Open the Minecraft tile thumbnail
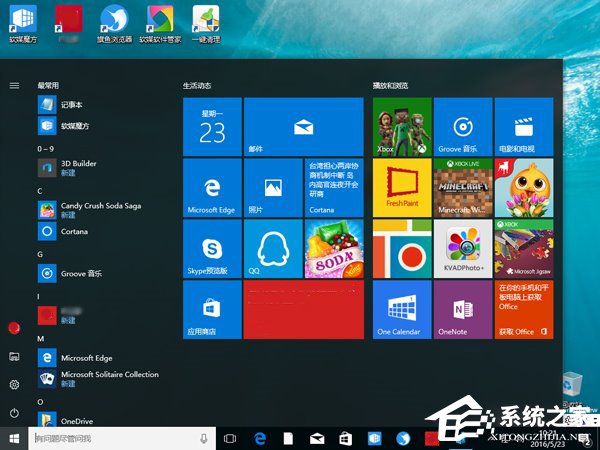 pos(462,188)
